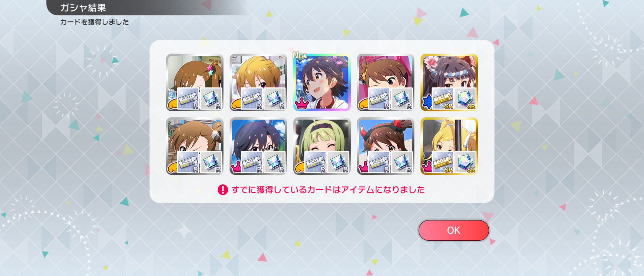Viewport: 644px width, 276px height.
Task: Select the red devil-horns girl card
Action: tap(386, 146)
